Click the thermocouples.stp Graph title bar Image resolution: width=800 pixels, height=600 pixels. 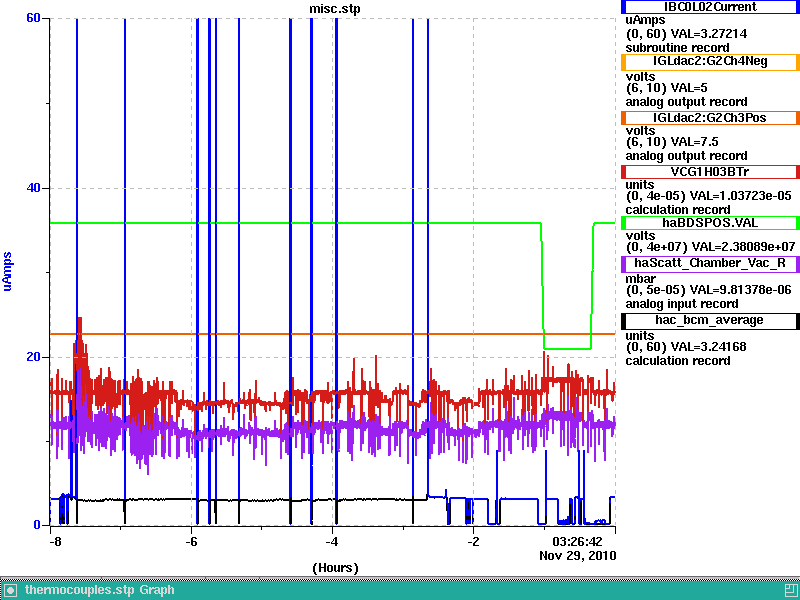(400, 590)
